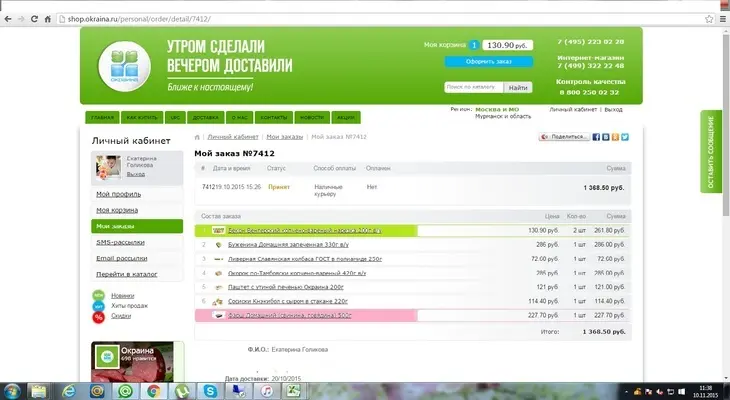Image resolution: width=730 pixels, height=400 pixels.
Task: Open the Оставить сообщение side tab
Action: 711,152
